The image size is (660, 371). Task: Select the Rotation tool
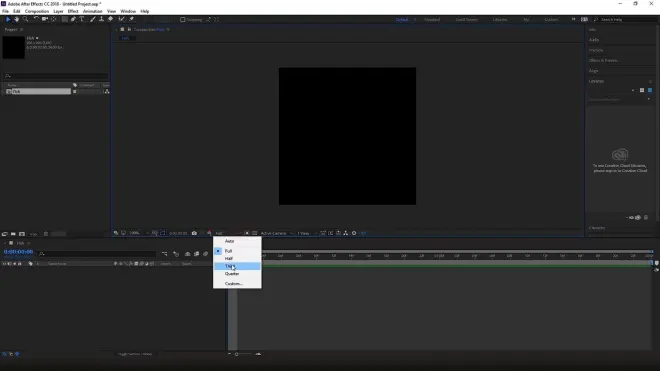click(36, 19)
